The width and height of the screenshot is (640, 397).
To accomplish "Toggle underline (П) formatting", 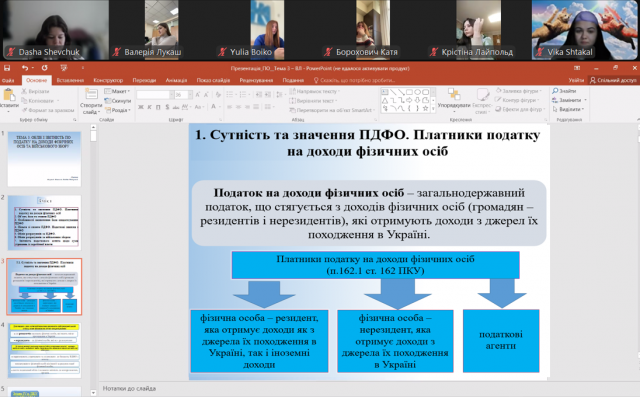I will 158,107.
